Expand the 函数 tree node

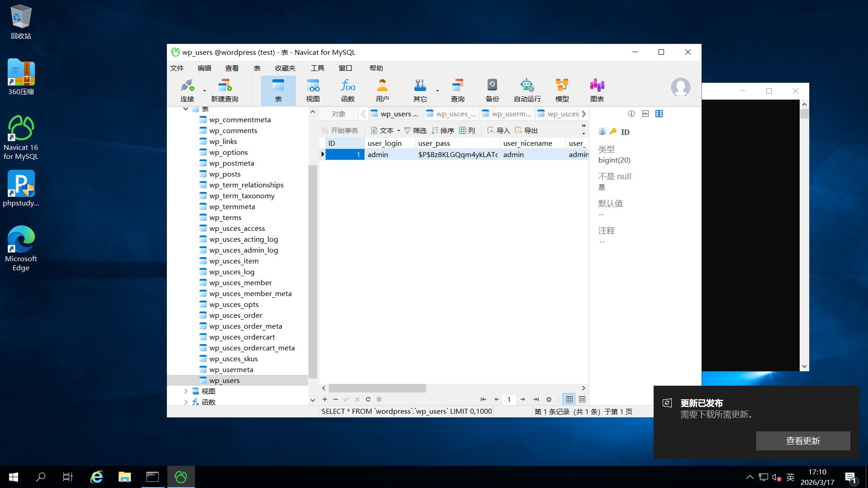tap(186, 402)
